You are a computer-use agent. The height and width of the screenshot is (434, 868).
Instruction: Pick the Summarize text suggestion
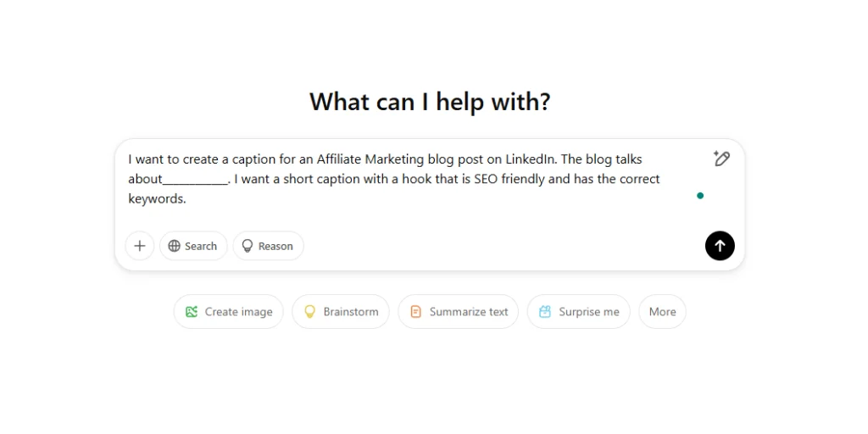(459, 312)
